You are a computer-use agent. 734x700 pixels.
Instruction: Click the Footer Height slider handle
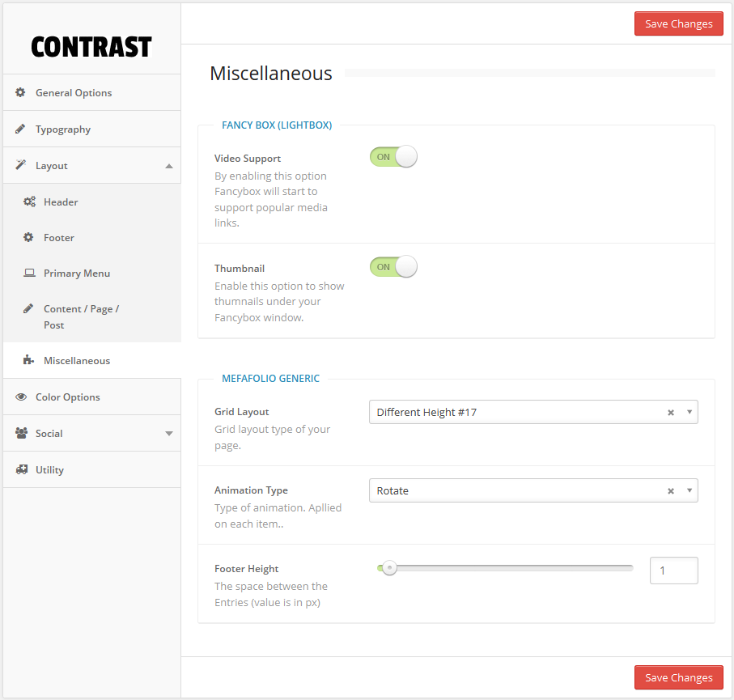(389, 569)
